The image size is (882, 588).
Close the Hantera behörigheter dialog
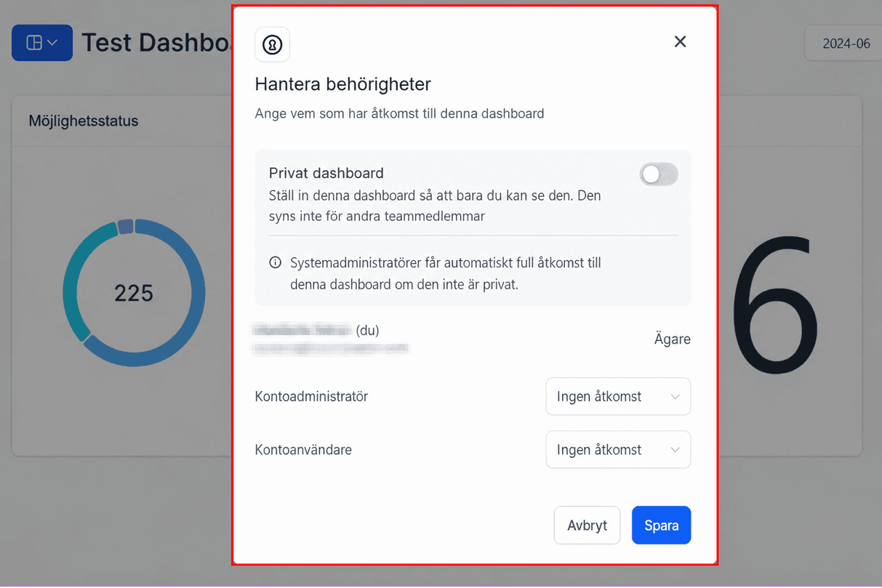pos(680,41)
